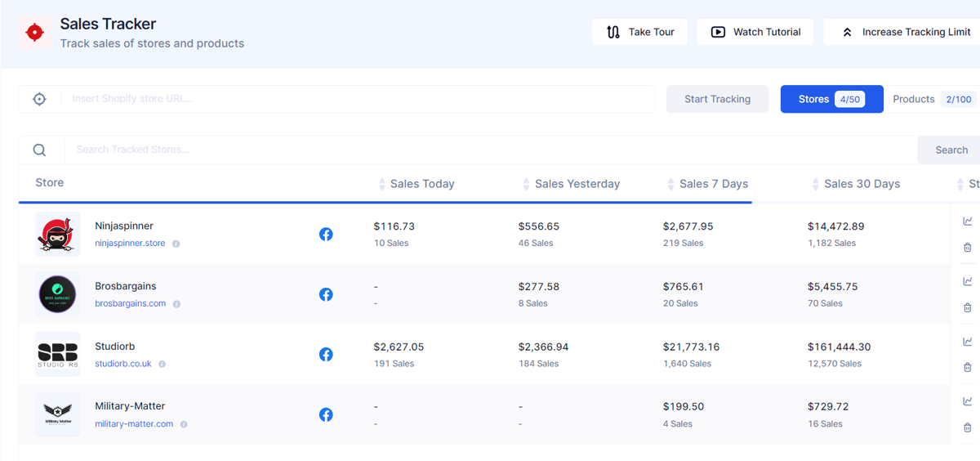Open the sales chart icon for Brosbargains
Screen dimensions: 980x461
pyautogui.click(x=968, y=281)
